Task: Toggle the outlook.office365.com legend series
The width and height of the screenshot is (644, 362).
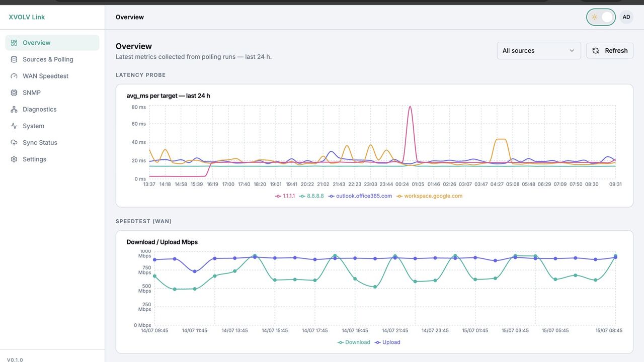Action: coord(360,196)
